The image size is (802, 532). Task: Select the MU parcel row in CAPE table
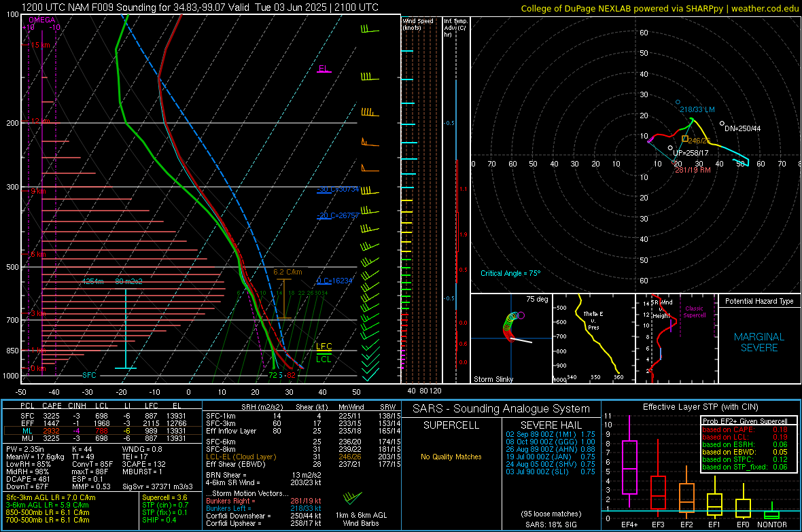[103, 438]
